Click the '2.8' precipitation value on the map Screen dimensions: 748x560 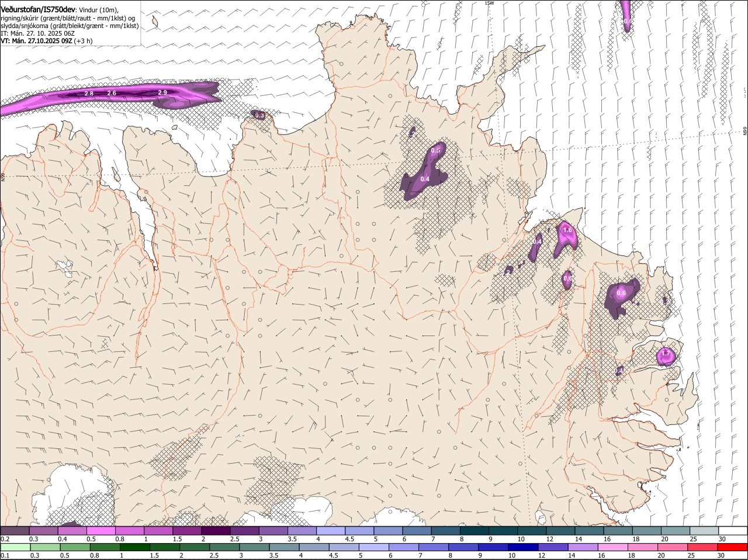pos(89,94)
